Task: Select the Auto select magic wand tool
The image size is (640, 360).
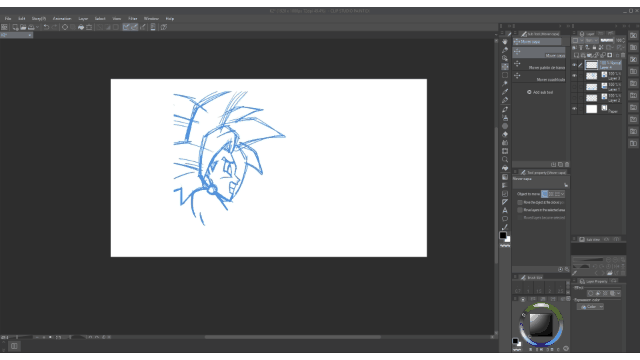Action: 505,83
